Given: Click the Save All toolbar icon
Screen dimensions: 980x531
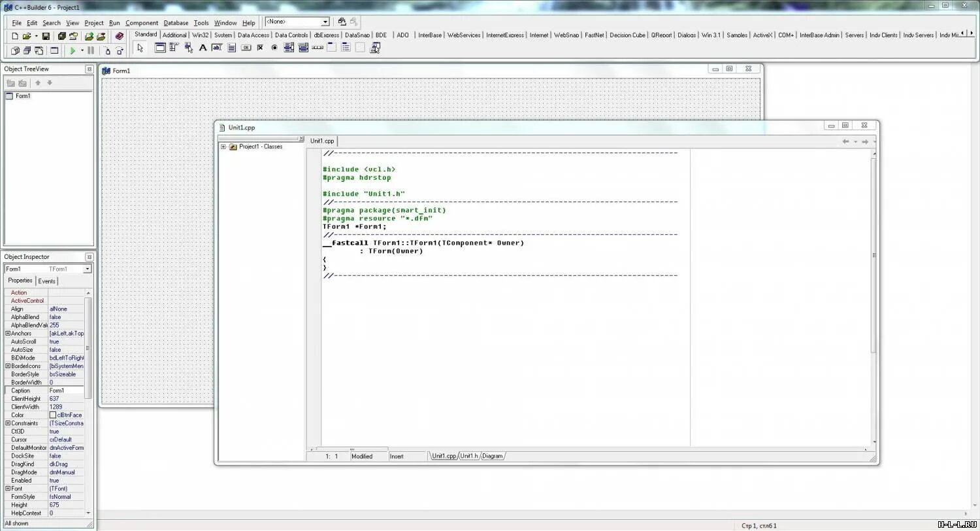Looking at the screenshot, I should point(61,36).
